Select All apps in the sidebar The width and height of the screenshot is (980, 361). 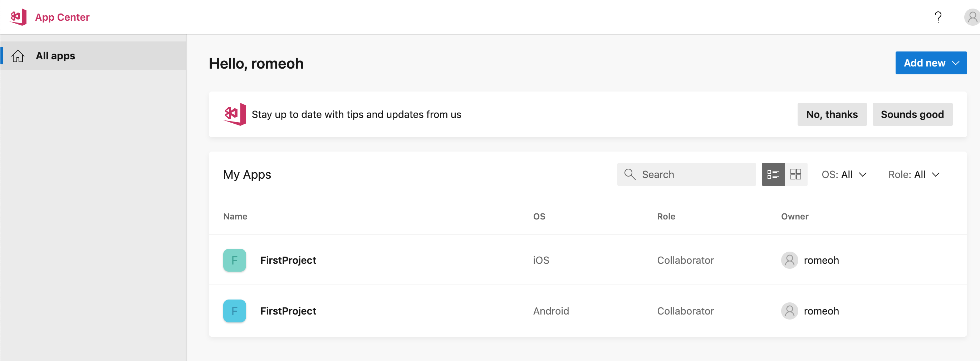55,56
